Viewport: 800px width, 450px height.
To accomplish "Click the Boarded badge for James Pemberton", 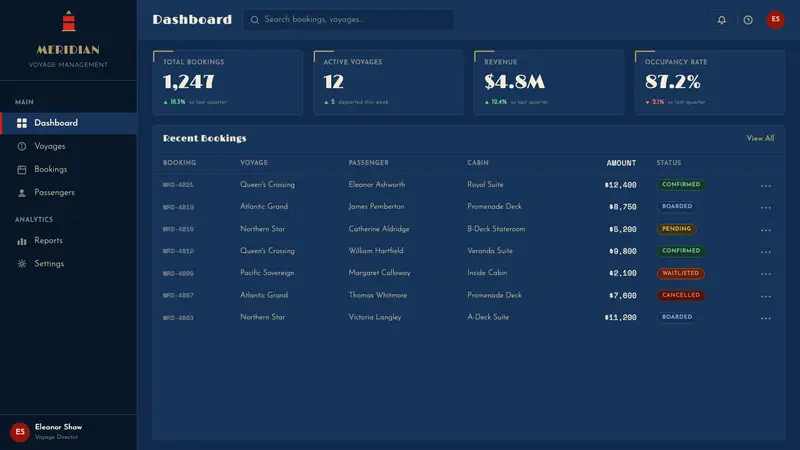I will [x=677, y=207].
